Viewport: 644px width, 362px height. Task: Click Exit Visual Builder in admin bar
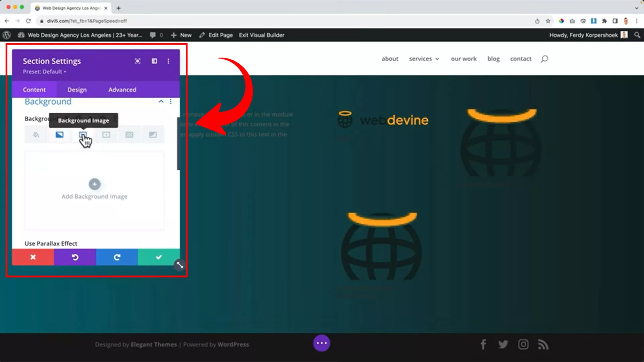(x=261, y=35)
